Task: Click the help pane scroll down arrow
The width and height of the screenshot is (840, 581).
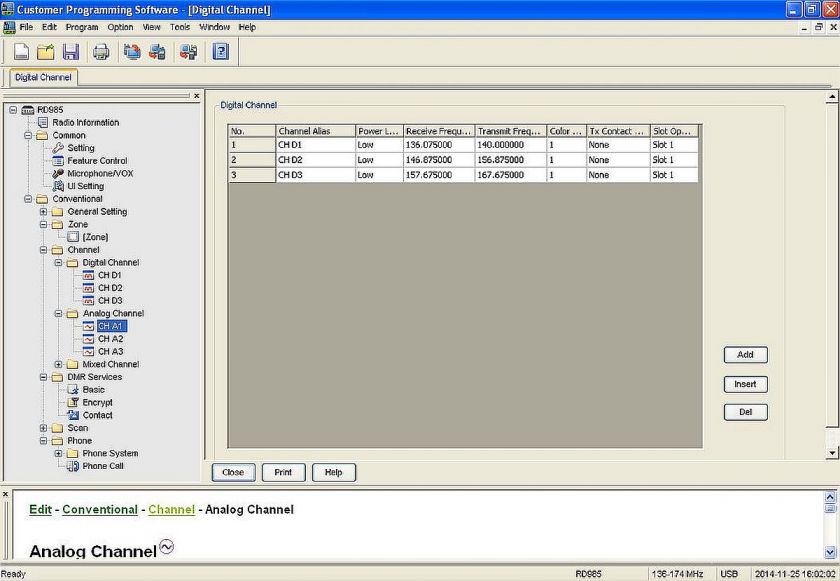Action: pyautogui.click(x=830, y=552)
